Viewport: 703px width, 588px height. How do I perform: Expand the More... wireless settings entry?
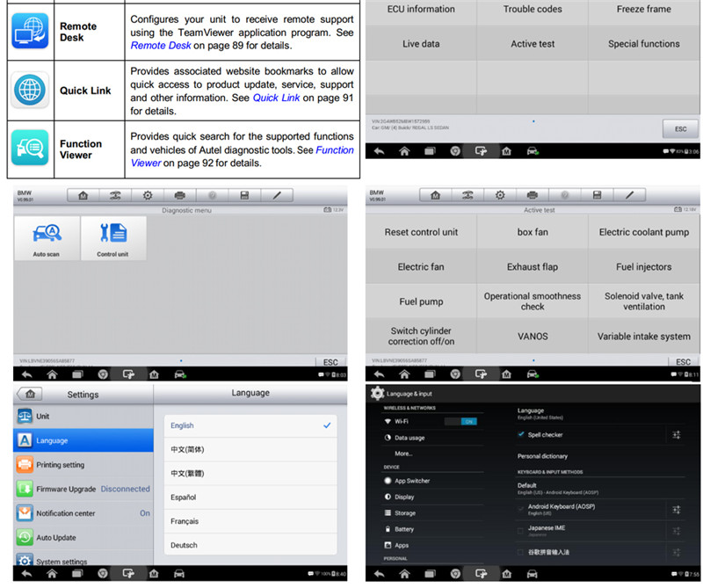[x=403, y=454]
